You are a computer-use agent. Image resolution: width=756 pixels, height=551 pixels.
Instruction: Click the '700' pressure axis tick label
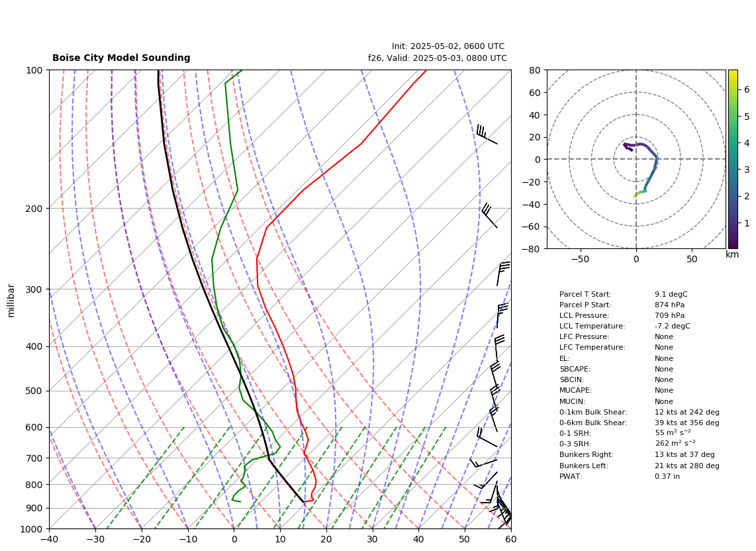[35, 458]
